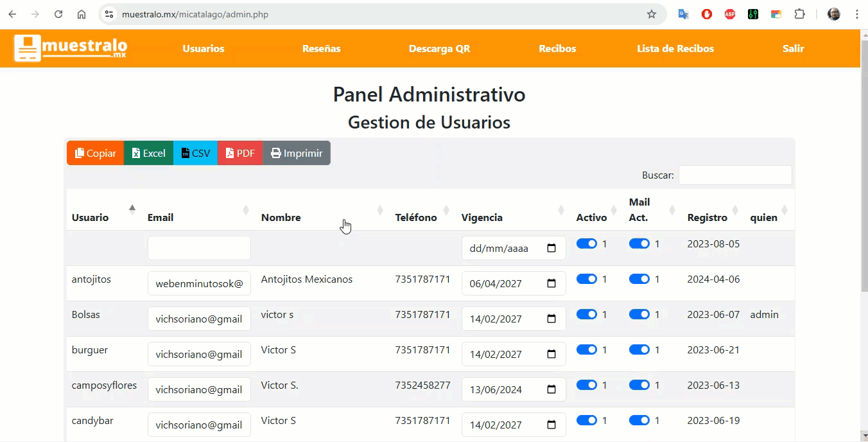Screen dimensions: 868x442
Task: Export table as PDF
Action: click(x=240, y=153)
